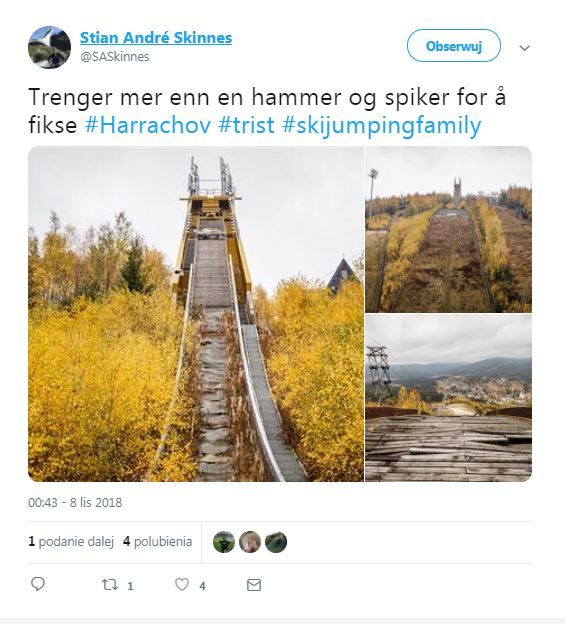Open the #trist hashtag
The image size is (565, 624).
(247, 125)
